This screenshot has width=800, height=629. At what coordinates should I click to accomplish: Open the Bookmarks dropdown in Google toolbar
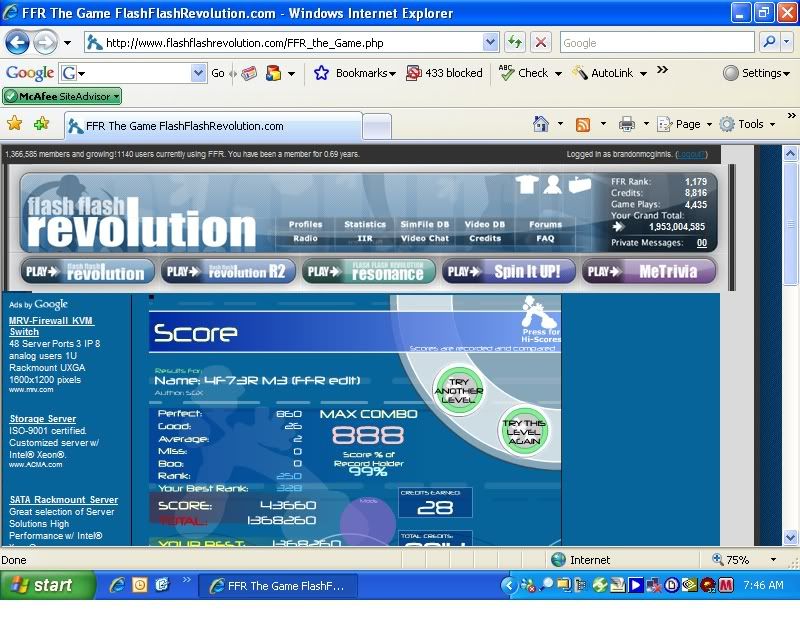(x=356, y=73)
